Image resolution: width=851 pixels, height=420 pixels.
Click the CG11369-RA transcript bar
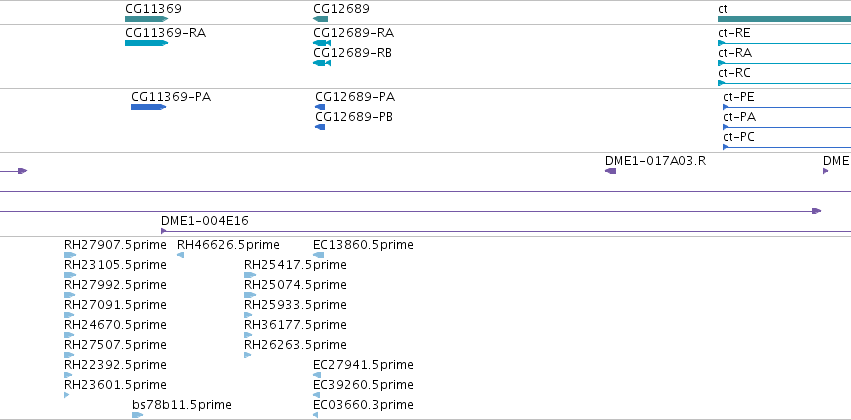pyautogui.click(x=147, y=43)
